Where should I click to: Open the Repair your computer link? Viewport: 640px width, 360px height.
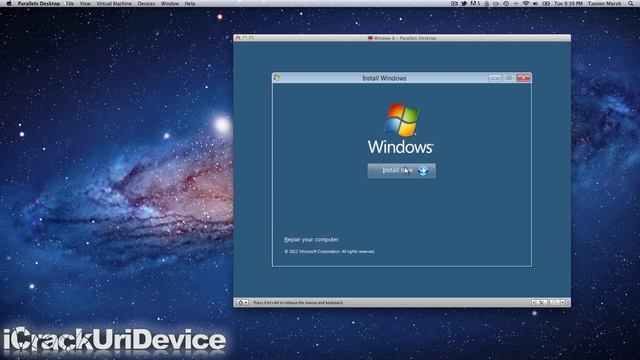pos(311,240)
